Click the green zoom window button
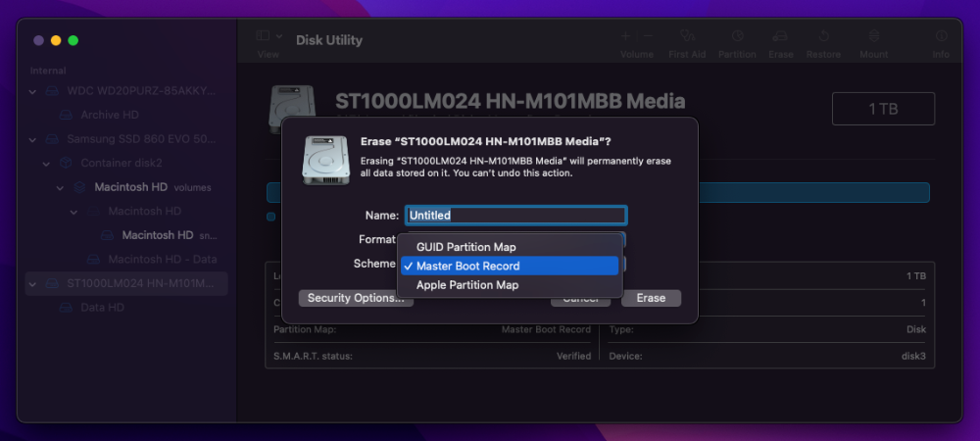 click(73, 40)
